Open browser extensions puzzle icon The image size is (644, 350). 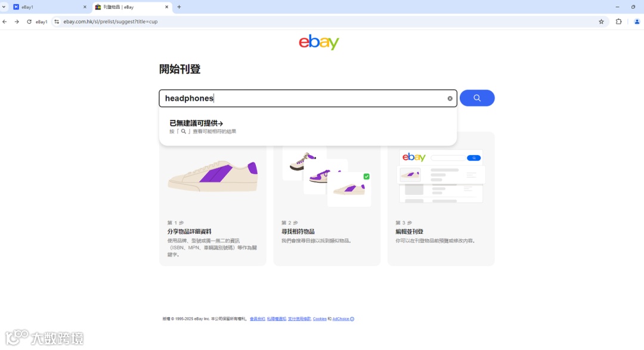pyautogui.click(x=618, y=22)
